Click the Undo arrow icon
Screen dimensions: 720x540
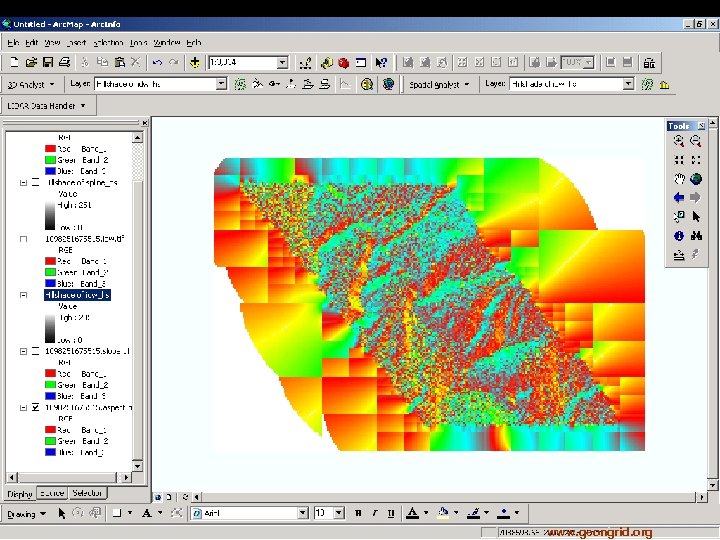click(x=157, y=62)
